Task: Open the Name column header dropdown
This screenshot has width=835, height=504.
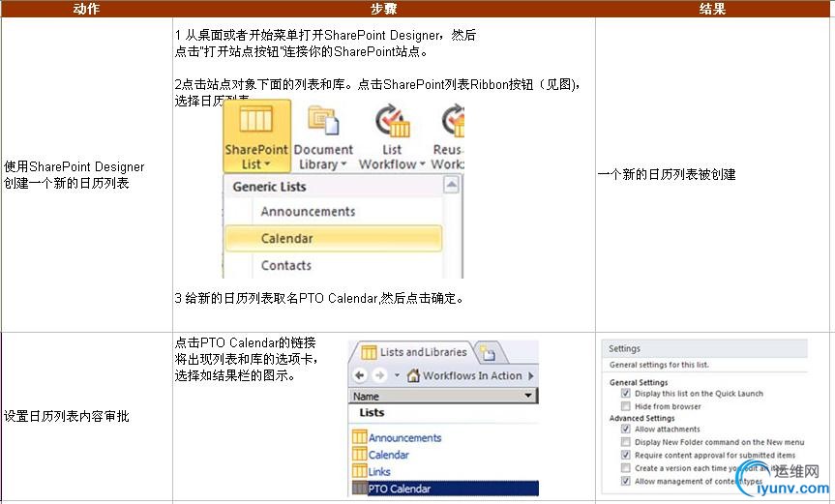Action: 527,396
